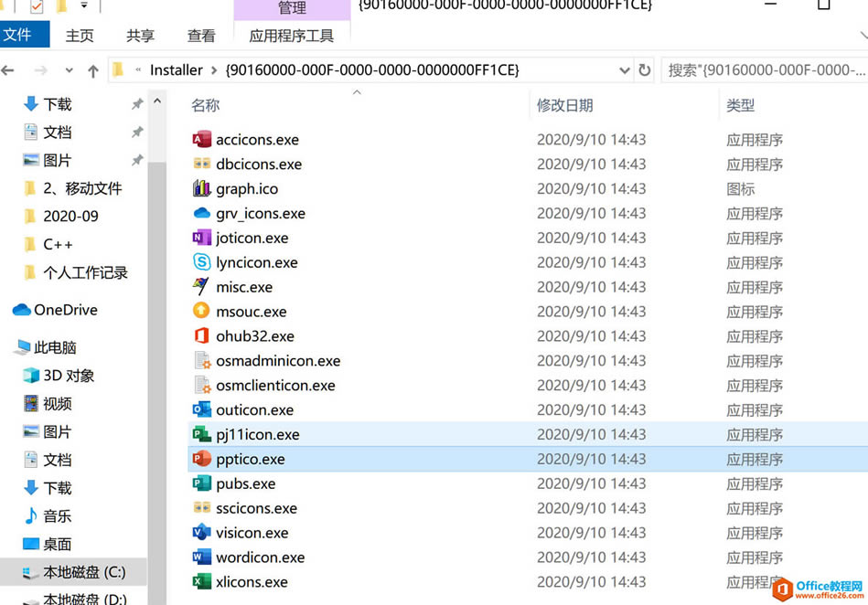The image size is (868, 605).
Task: Sort files by 修改日期 column
Action: click(x=564, y=105)
